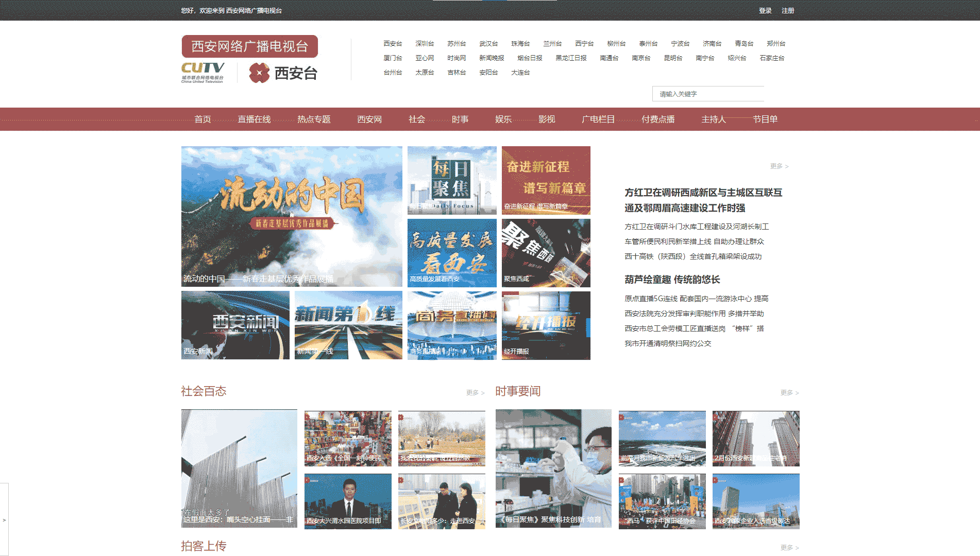Open 主持人 navigation item

pyautogui.click(x=714, y=119)
